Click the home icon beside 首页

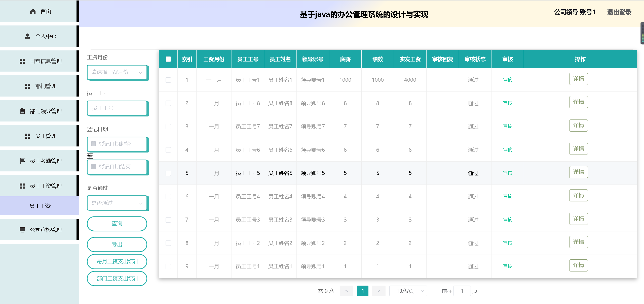(x=33, y=11)
